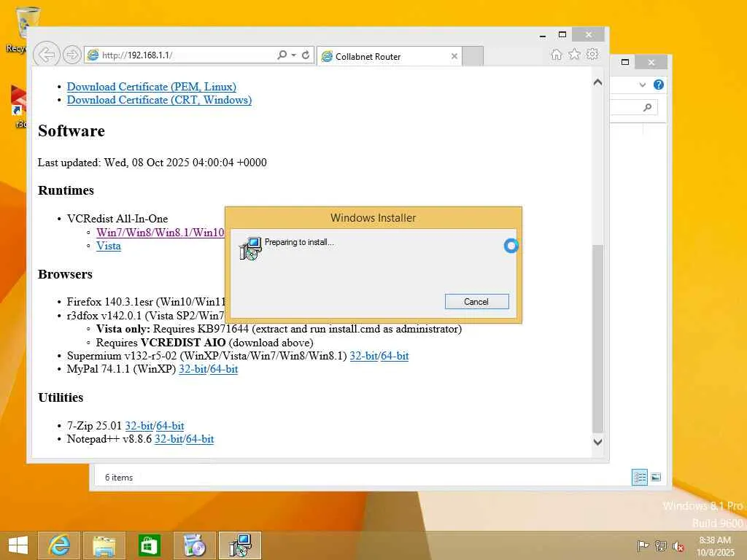Click the Win7/Win8/Win8.1/Win10 VCRedist link
Screen dimensions: 747x560
coord(160,233)
